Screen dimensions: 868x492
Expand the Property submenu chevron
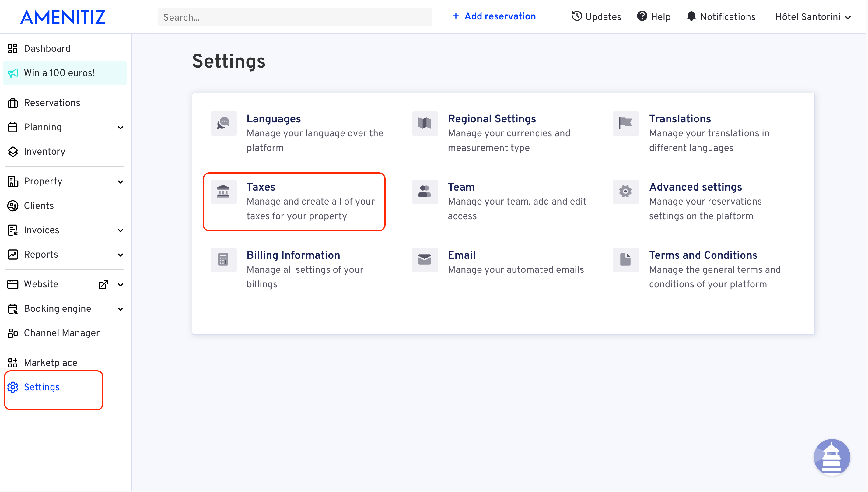(x=120, y=182)
